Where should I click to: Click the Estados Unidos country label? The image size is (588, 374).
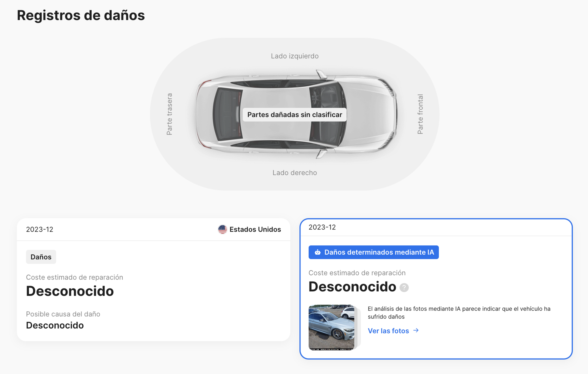point(255,229)
